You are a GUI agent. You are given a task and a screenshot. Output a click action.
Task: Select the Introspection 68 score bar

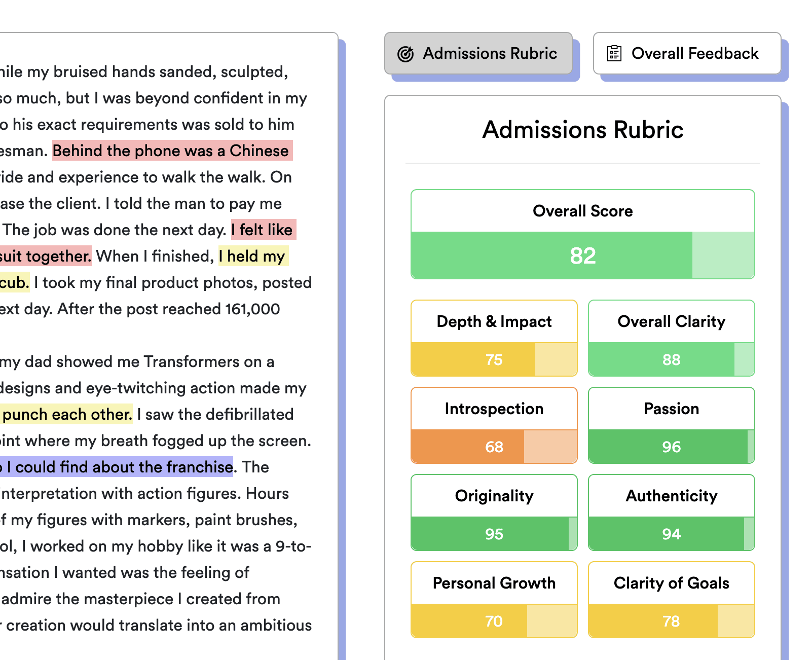tap(494, 447)
